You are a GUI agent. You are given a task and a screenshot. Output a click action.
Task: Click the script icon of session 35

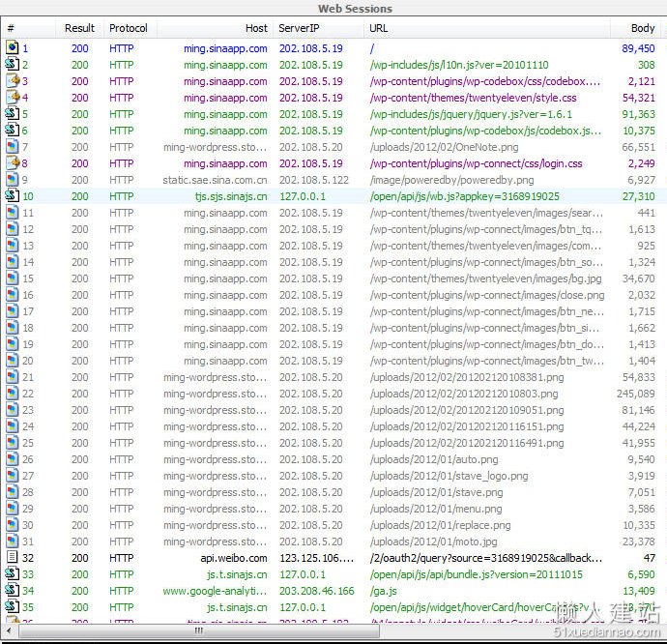(13, 607)
